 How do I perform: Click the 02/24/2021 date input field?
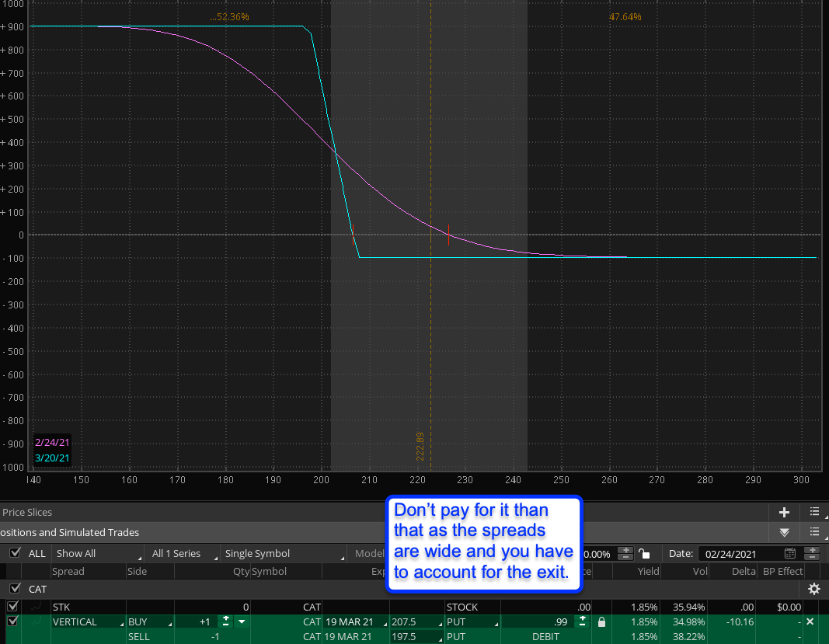click(740, 554)
